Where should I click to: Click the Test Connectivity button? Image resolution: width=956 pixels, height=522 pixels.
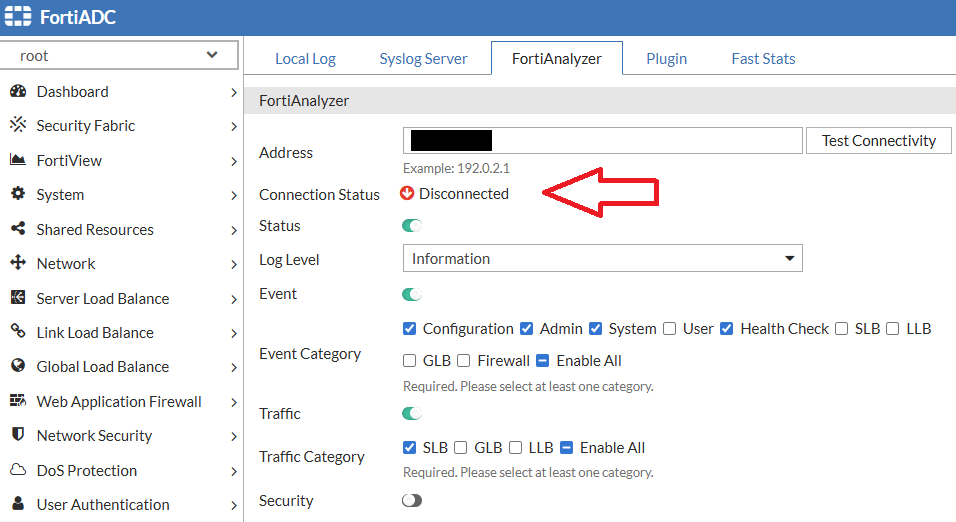tap(879, 140)
